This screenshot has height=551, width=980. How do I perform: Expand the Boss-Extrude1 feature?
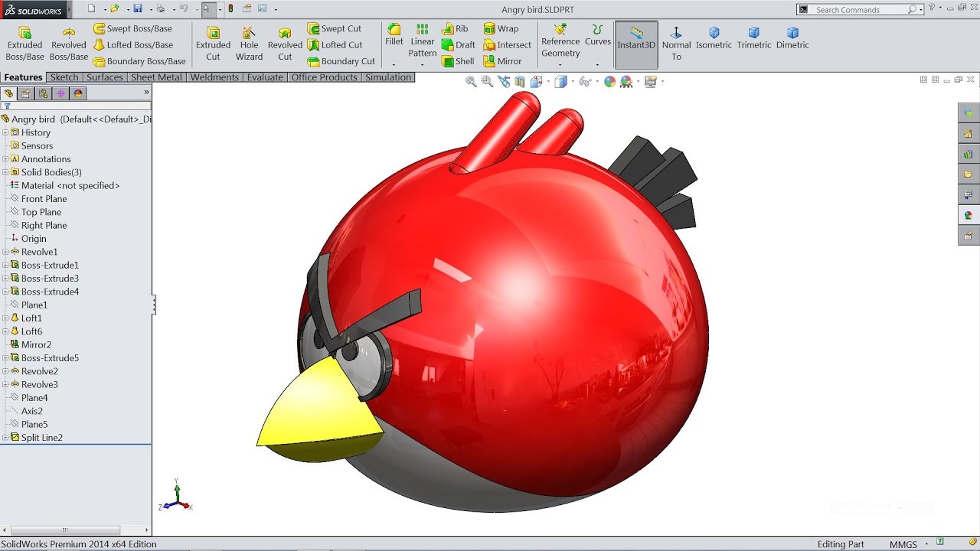pos(5,265)
